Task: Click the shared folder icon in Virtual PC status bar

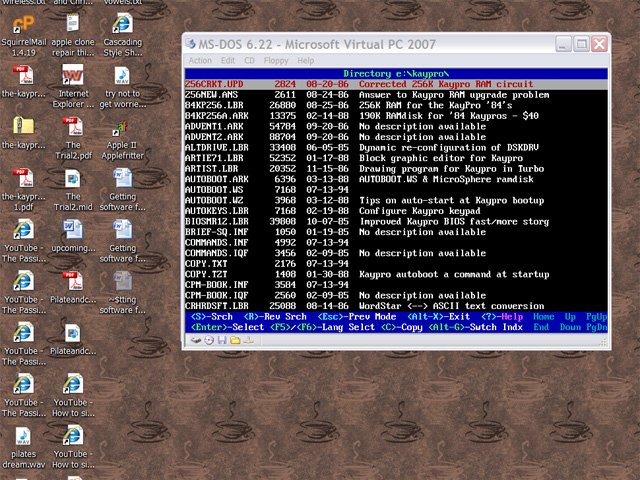Action: click(235, 340)
